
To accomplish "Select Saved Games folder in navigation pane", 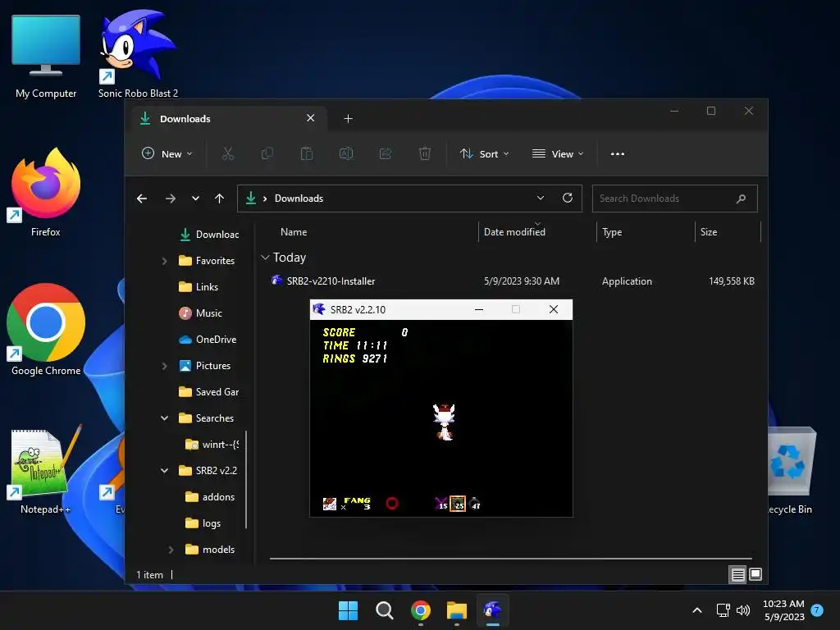I will point(209,392).
